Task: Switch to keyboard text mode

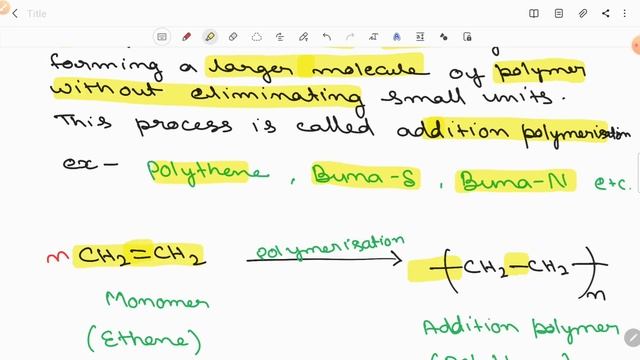Action: point(162,37)
